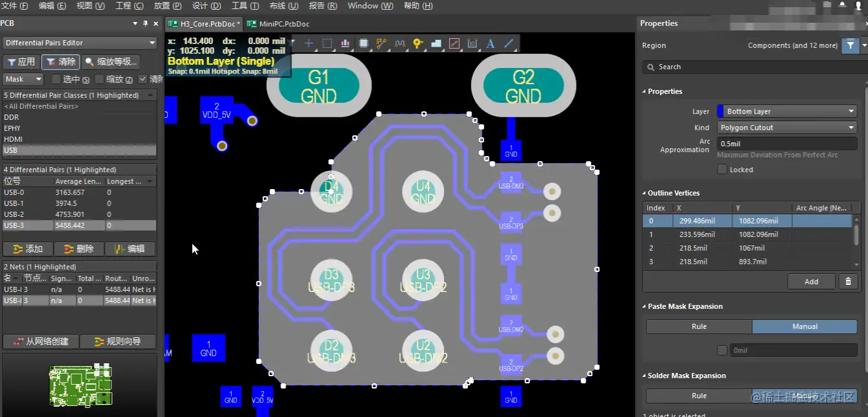This screenshot has width=868, height=417.
Task: Open the 规则向导 rule wizard
Action: coord(117,341)
